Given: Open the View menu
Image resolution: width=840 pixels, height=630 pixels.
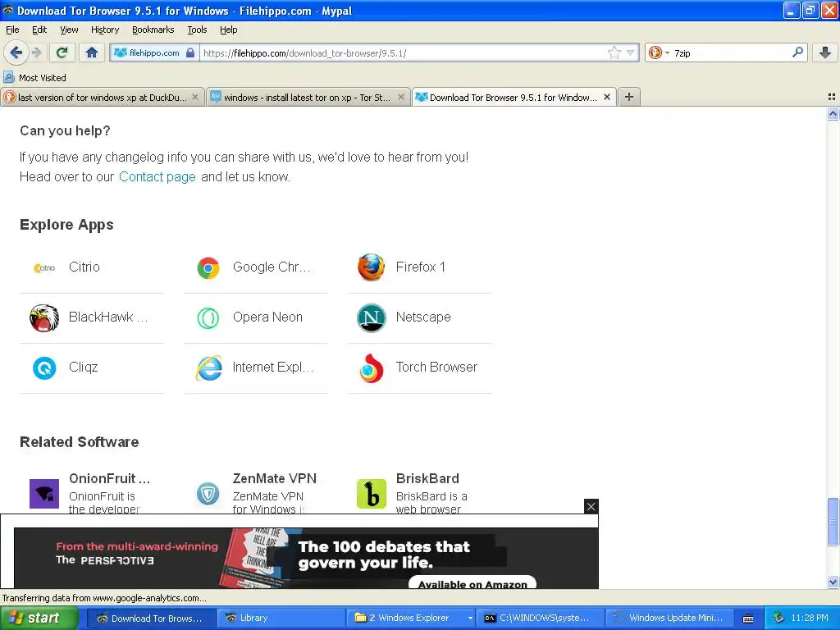Looking at the screenshot, I should [x=69, y=30].
